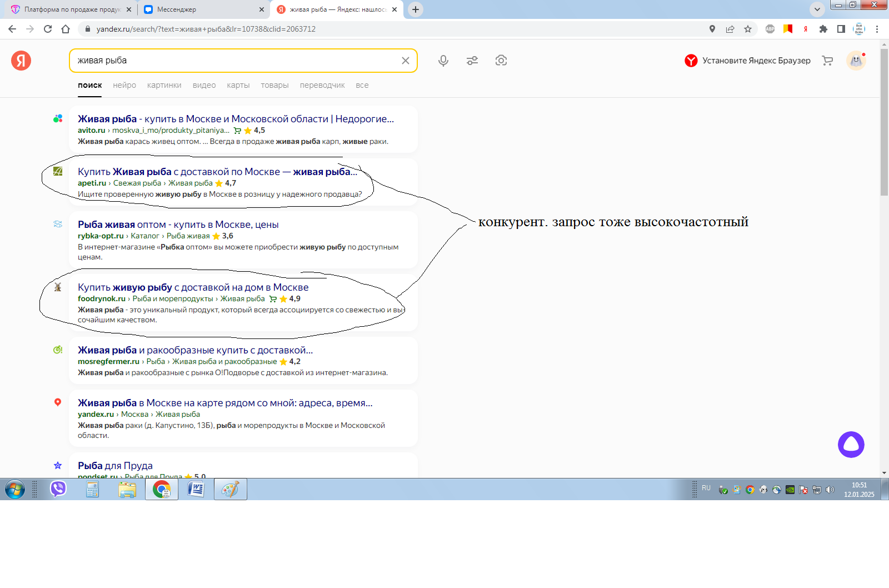
Task: Switch to the видео tab
Action: pyautogui.click(x=204, y=85)
